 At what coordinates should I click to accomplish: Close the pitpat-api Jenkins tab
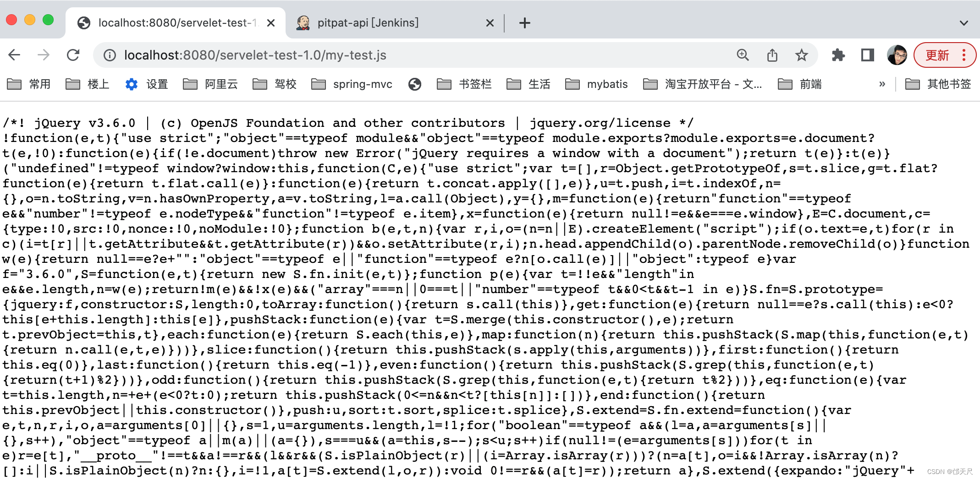pyautogui.click(x=490, y=23)
